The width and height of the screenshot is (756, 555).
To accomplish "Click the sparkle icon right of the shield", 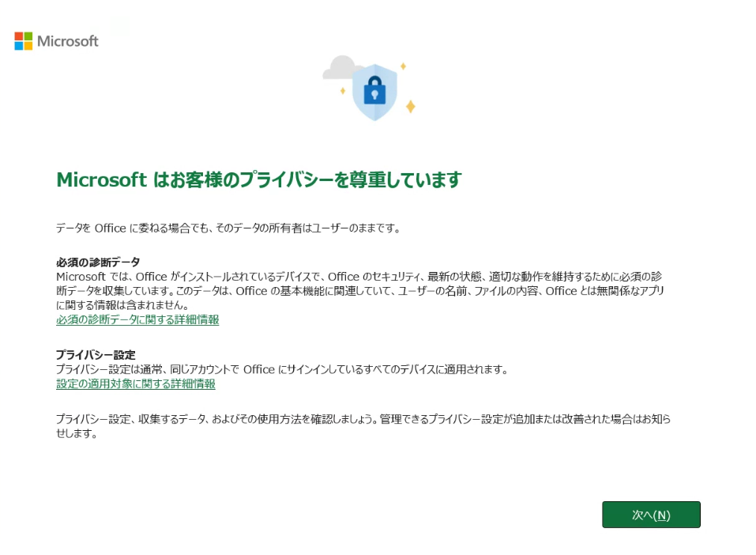I will tap(403, 66).
